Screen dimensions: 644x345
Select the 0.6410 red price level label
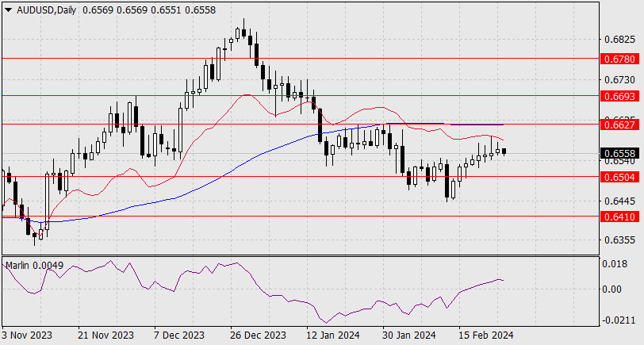coord(619,217)
